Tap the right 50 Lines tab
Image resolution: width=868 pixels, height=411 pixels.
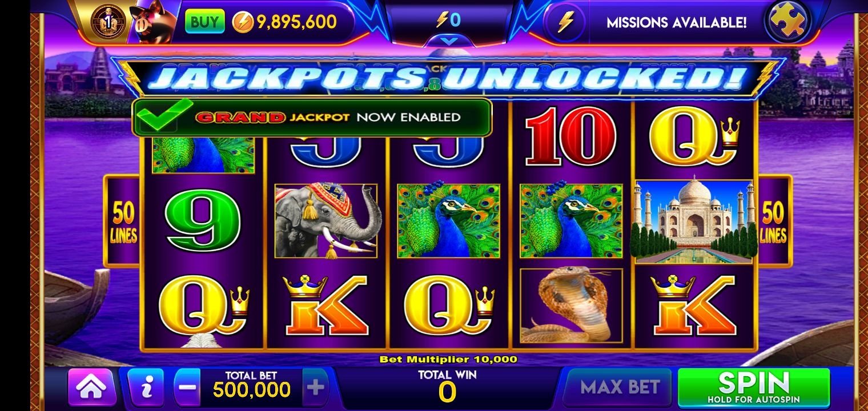point(774,221)
